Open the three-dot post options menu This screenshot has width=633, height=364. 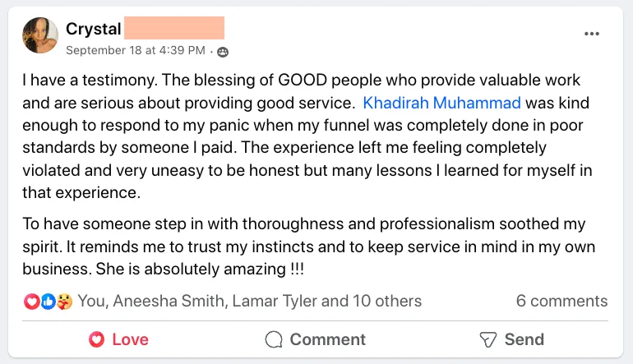(592, 34)
